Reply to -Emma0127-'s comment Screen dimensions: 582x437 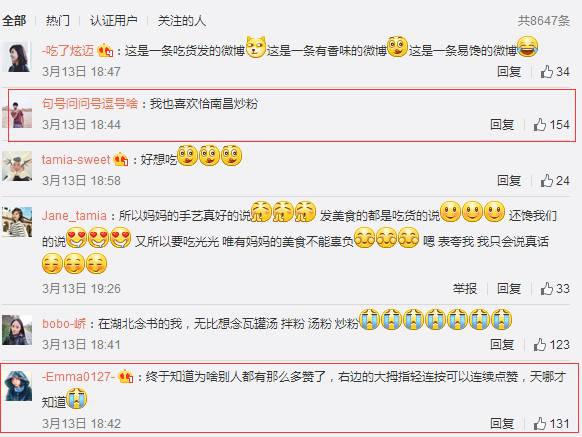click(x=502, y=423)
